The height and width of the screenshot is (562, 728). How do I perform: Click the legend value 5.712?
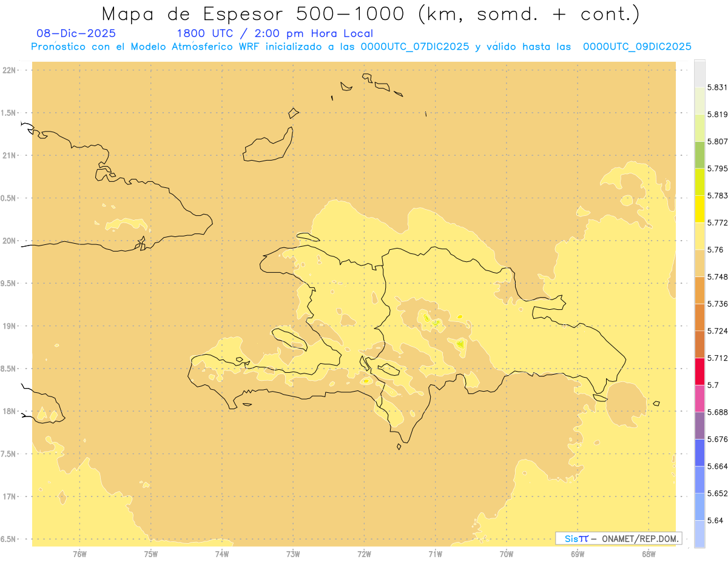pyautogui.click(x=718, y=358)
